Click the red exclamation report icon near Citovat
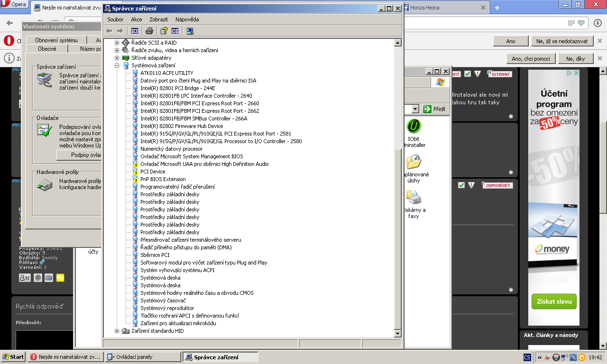 [x=478, y=74]
